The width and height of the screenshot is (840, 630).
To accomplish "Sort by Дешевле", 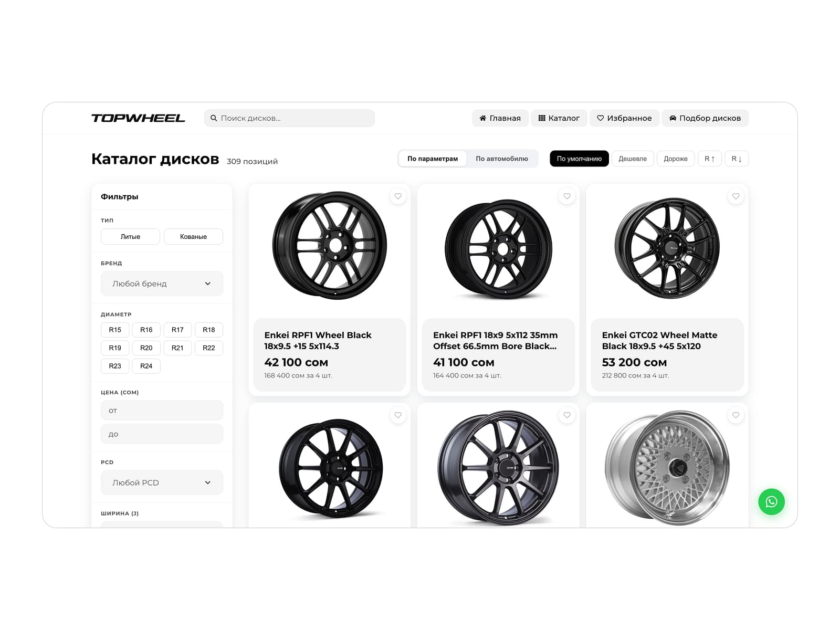I will point(633,159).
